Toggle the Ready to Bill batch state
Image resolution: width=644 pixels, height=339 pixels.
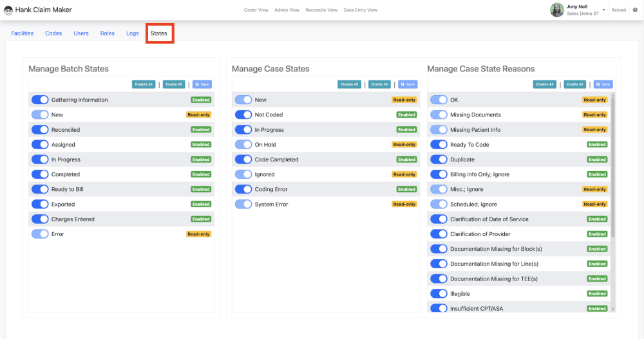tap(40, 189)
